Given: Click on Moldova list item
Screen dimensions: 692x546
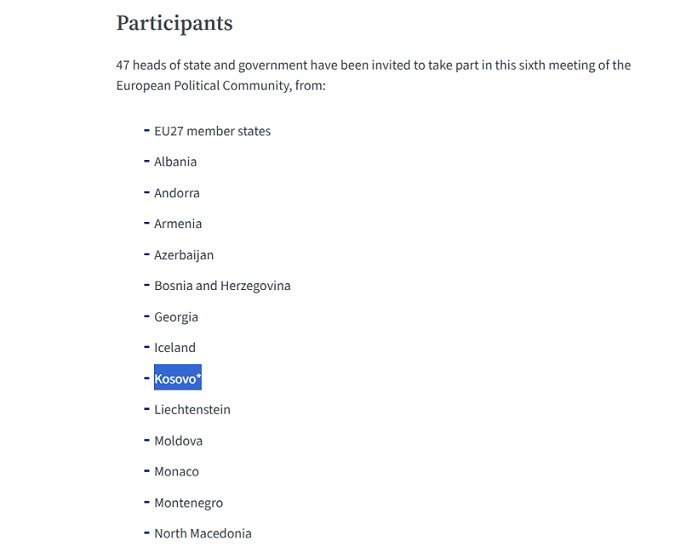Looking at the screenshot, I should (178, 441).
